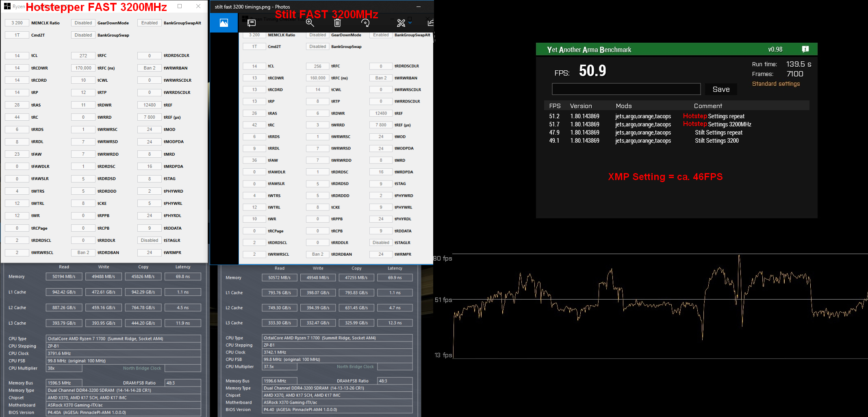Open the Photos collection home icon
Screen dimensions: 868x417
coord(224,23)
